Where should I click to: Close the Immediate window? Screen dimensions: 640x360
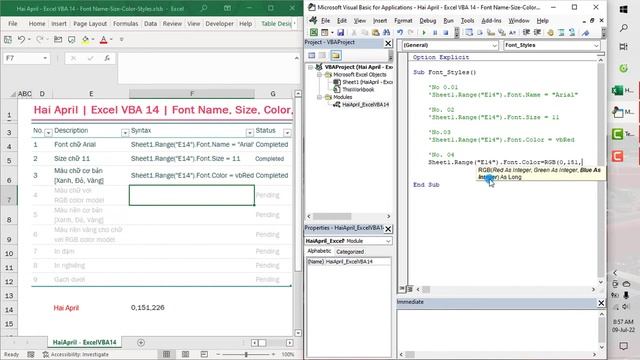coord(601,302)
